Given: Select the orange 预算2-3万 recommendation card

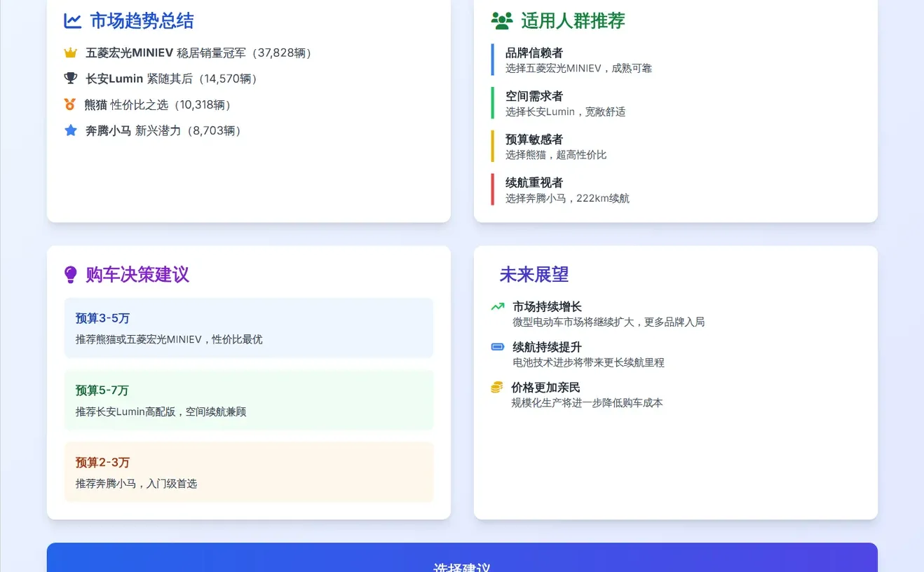Looking at the screenshot, I should click(249, 471).
